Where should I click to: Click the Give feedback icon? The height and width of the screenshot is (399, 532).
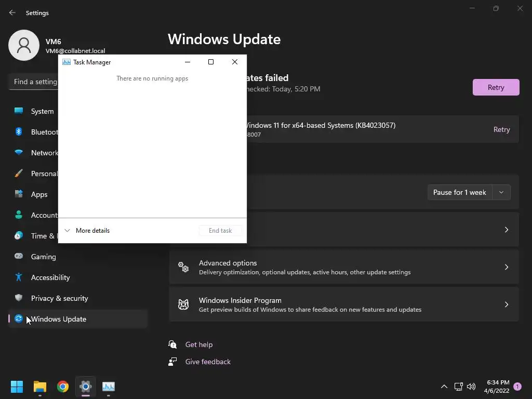click(172, 362)
